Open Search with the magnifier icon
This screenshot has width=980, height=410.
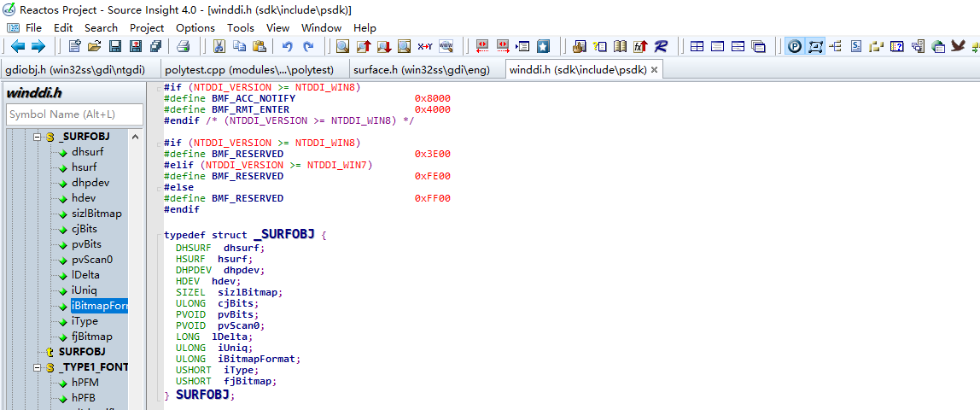[342, 46]
